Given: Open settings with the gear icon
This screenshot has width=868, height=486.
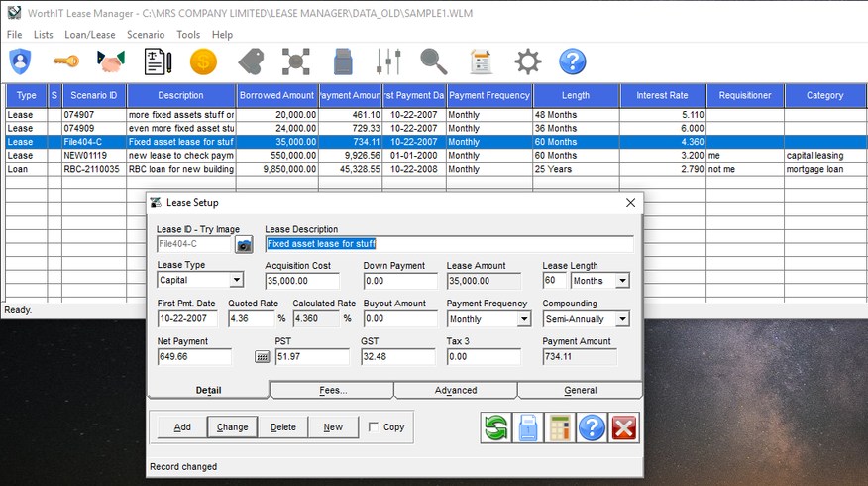Looking at the screenshot, I should tap(527, 61).
